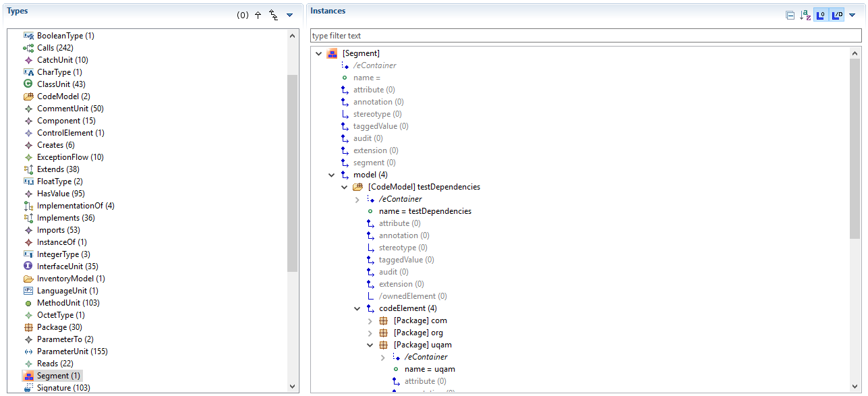Select the [Package] org tree entry
Viewport: 868px width, 396px height.
(417, 333)
